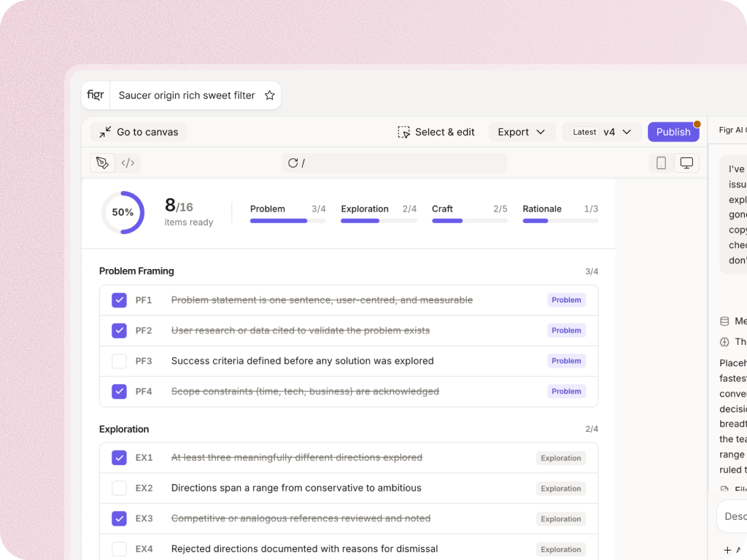
Task: Select the Exploration 2/4 category tab
Action: click(379, 213)
